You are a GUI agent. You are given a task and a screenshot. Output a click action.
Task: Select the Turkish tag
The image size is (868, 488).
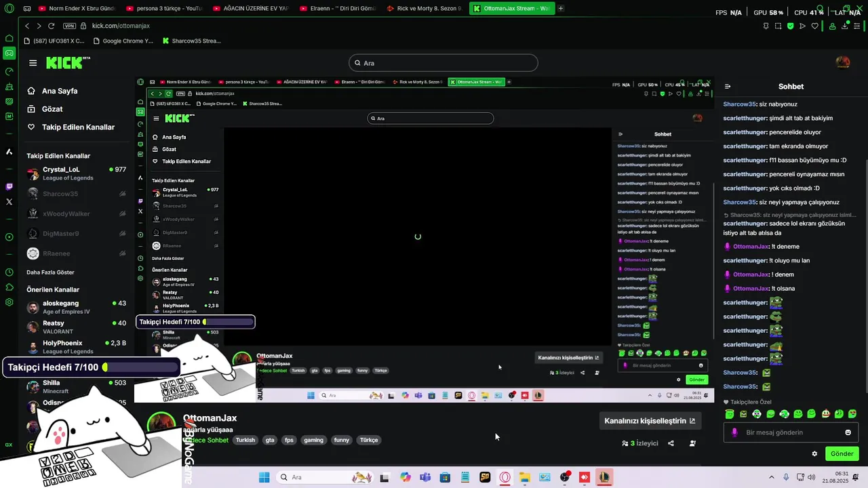245,440
